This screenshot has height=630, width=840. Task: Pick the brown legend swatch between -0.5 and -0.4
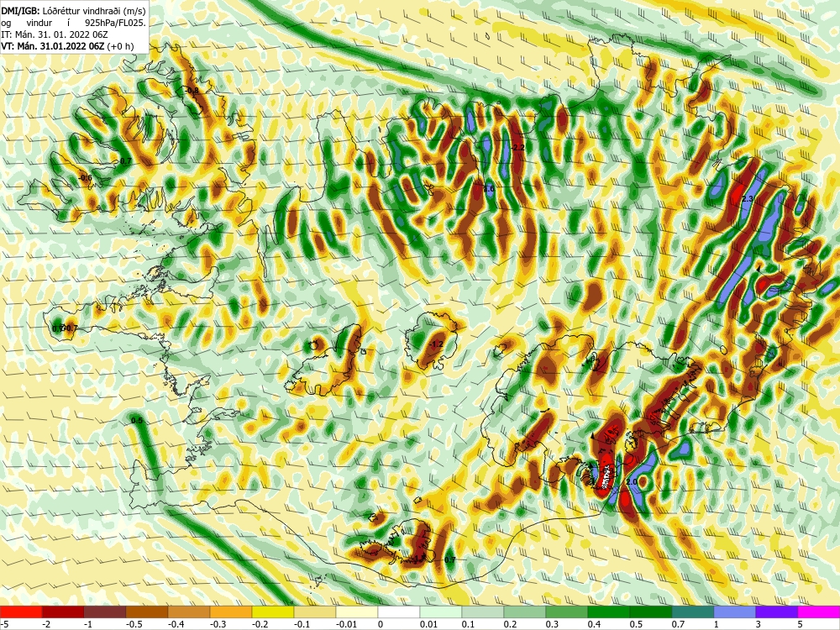click(x=147, y=612)
